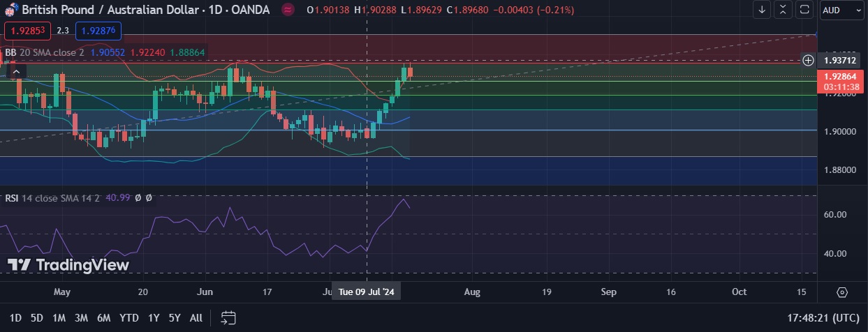Click the 1.90000 price scale label
Image resolution: width=868 pixels, height=332 pixels.
(x=839, y=131)
